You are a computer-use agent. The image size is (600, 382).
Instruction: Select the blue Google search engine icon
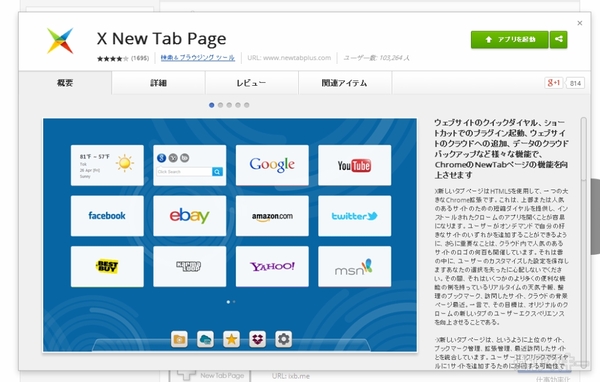(x=161, y=158)
